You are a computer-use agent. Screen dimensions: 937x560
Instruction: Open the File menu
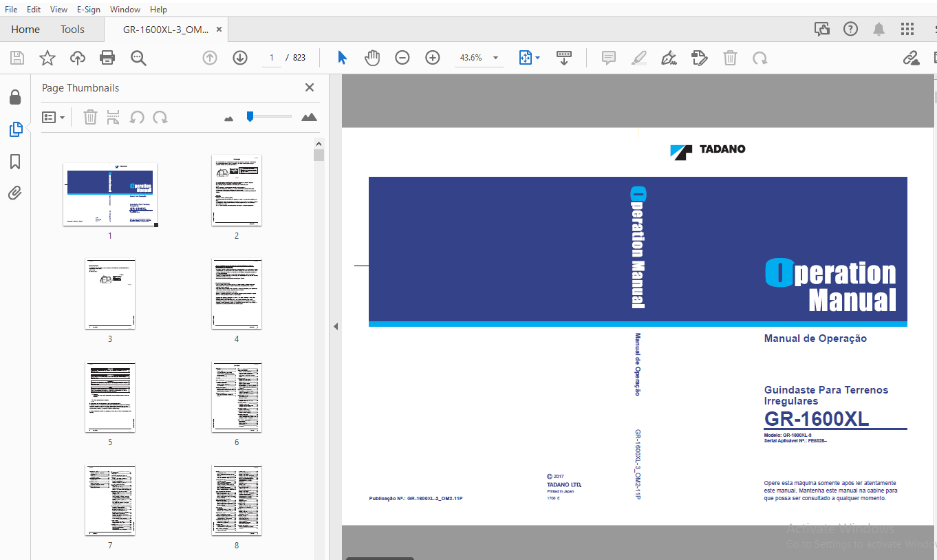click(x=11, y=10)
